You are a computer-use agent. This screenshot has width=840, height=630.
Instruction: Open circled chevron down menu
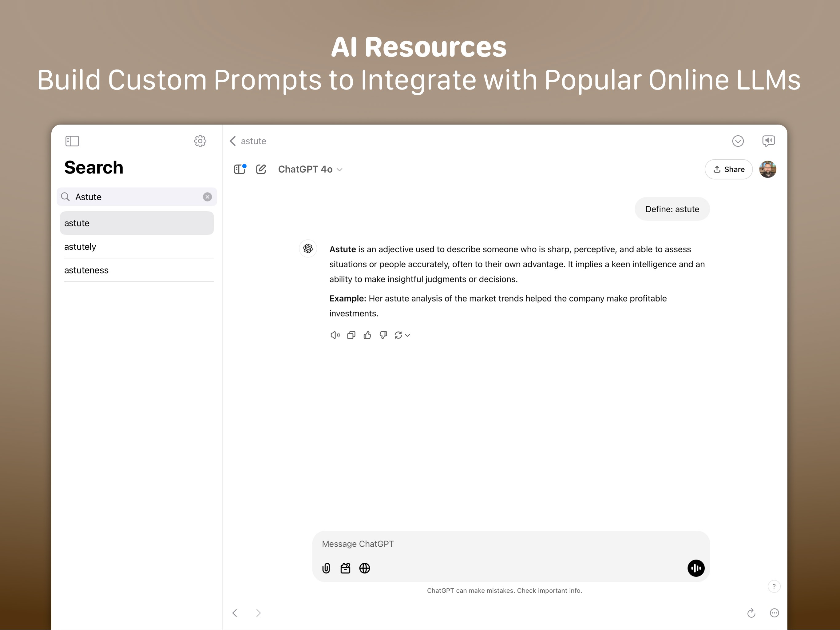click(x=738, y=141)
